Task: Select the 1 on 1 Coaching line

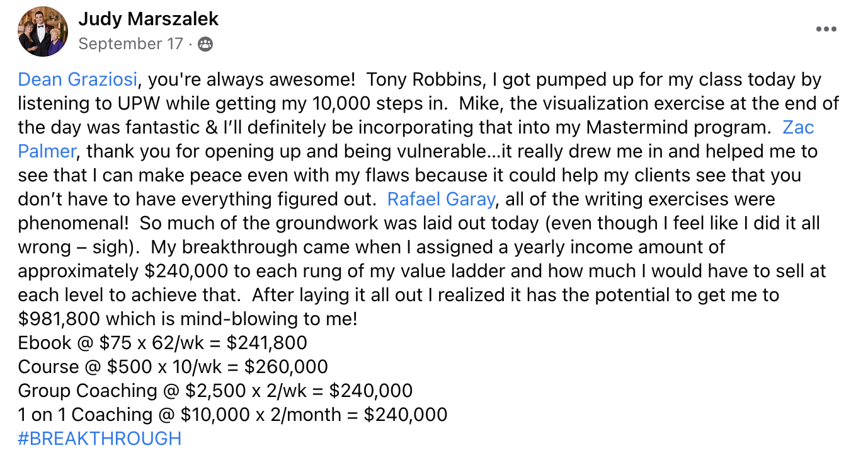Action: pyautogui.click(x=232, y=415)
